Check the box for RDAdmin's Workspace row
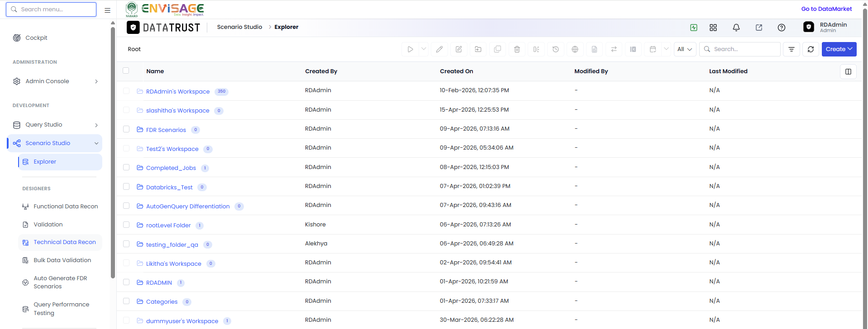868x329 pixels. [x=126, y=91]
